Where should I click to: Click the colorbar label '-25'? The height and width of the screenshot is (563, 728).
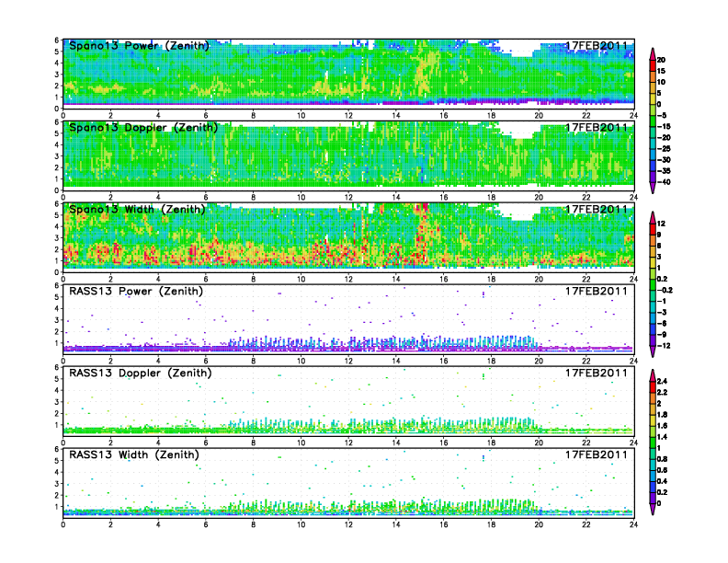pyautogui.click(x=664, y=149)
